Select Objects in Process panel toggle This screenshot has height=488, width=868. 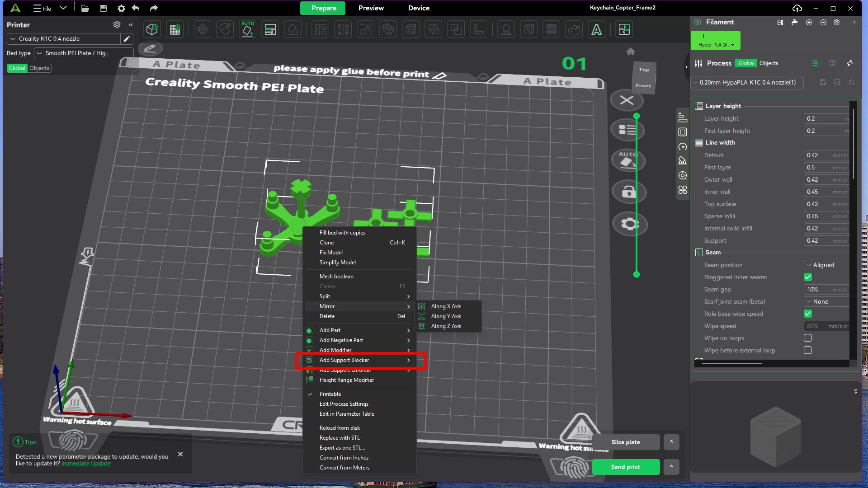pos(769,63)
